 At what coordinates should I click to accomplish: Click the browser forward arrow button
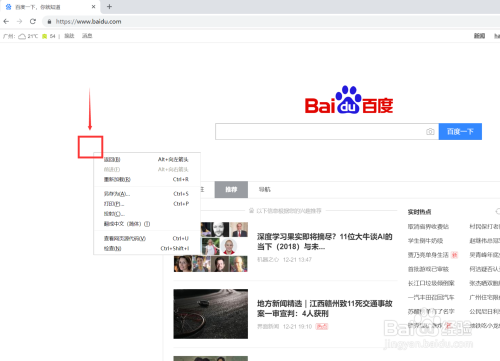(x=19, y=21)
